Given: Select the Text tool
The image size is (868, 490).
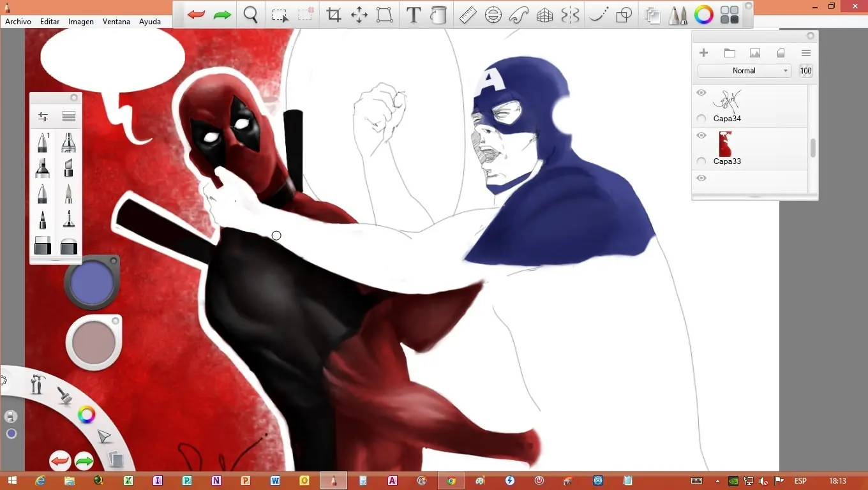Looking at the screenshot, I should pos(414,15).
